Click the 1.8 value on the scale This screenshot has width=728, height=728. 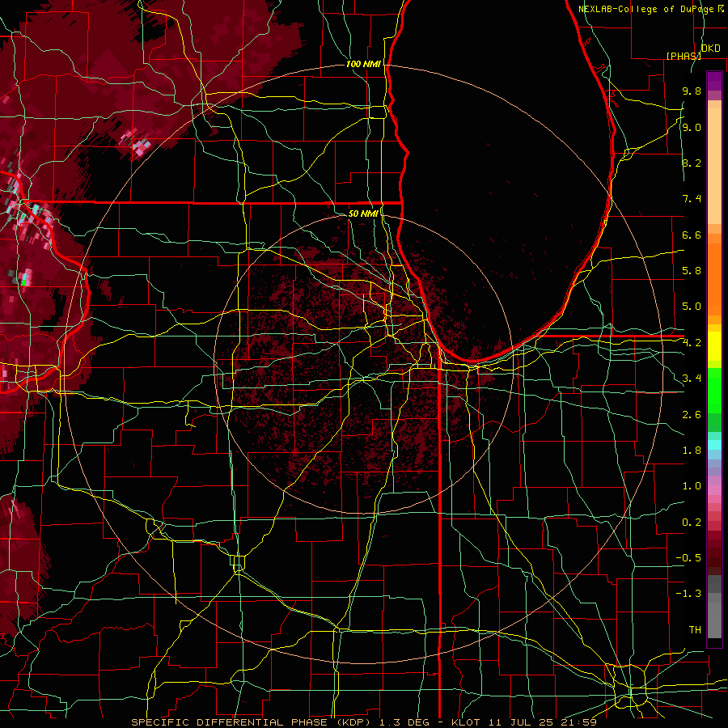[x=692, y=451]
